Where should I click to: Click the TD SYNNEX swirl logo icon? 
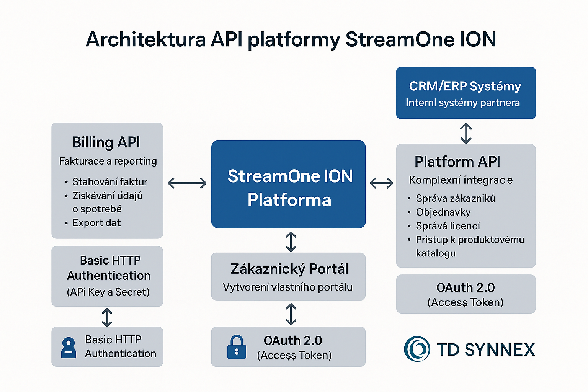417,349
